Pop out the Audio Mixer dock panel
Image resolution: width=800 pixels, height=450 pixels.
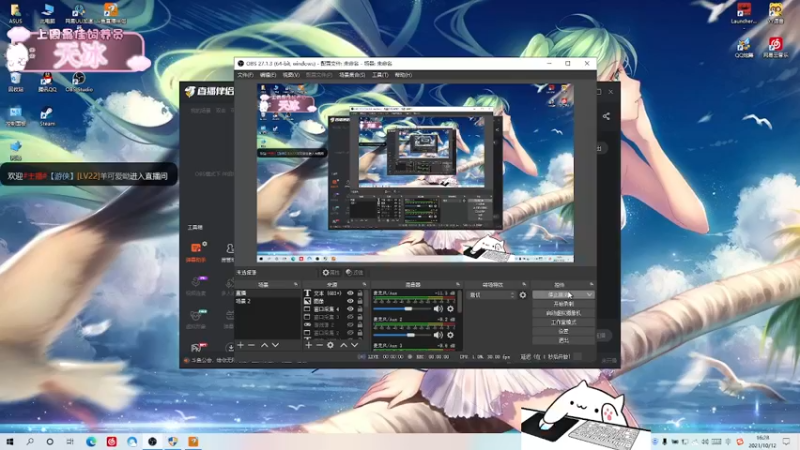tap(458, 284)
